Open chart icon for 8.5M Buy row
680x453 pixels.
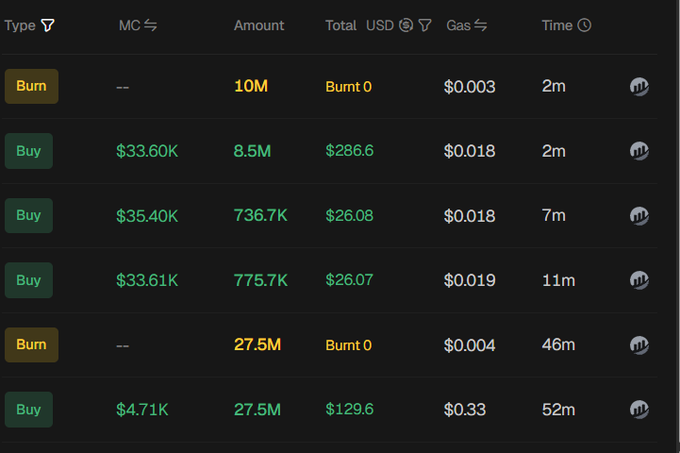click(x=639, y=151)
